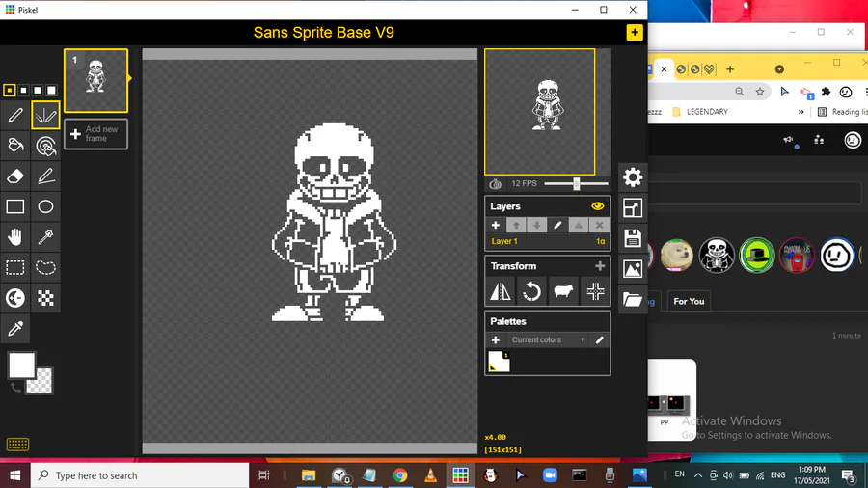Toggle onion skin in preview
The height and width of the screenshot is (488, 868).
pyautogui.click(x=496, y=183)
